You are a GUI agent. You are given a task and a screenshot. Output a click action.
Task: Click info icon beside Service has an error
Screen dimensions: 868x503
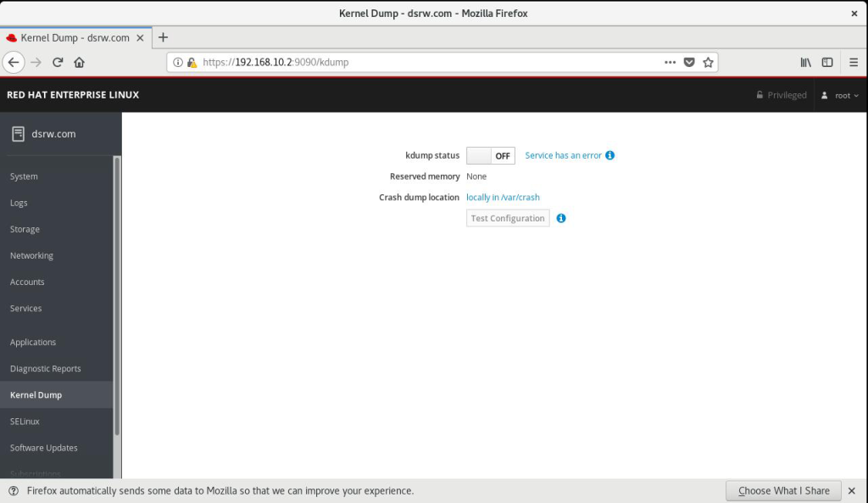[x=609, y=155]
